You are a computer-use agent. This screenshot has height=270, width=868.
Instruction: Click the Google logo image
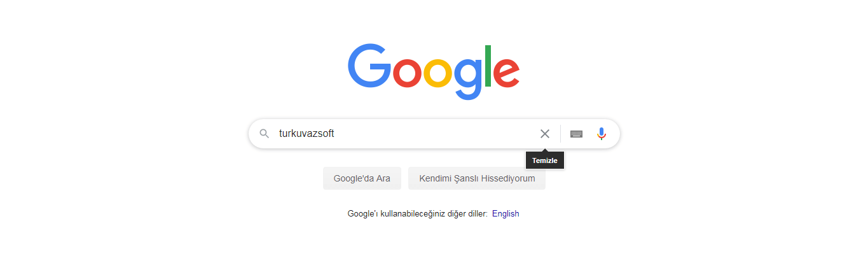(434, 71)
